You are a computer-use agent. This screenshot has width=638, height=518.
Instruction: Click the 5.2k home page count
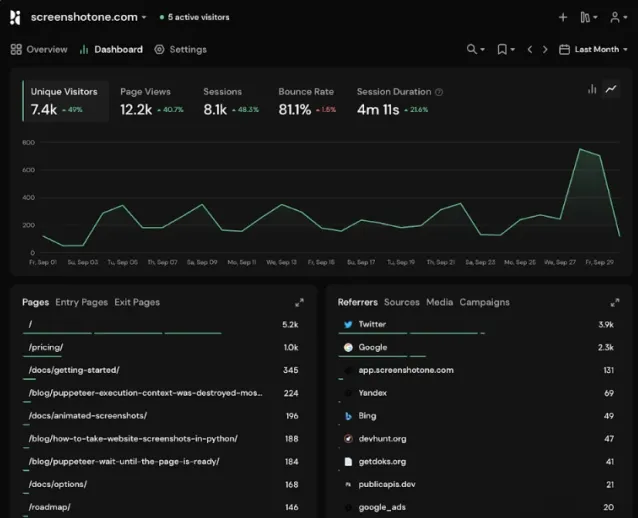(290, 325)
